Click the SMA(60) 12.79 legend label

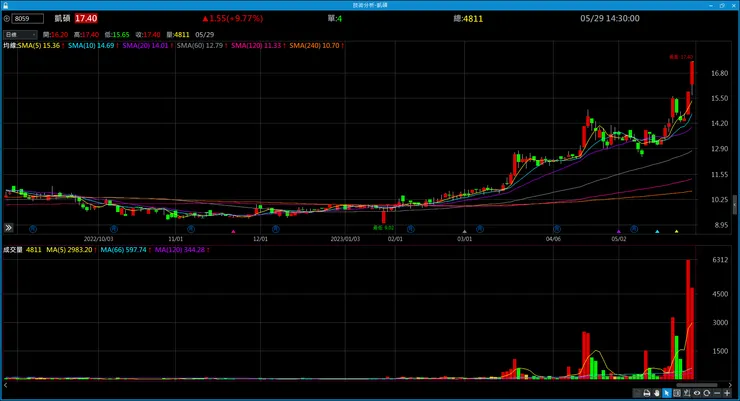[200, 46]
